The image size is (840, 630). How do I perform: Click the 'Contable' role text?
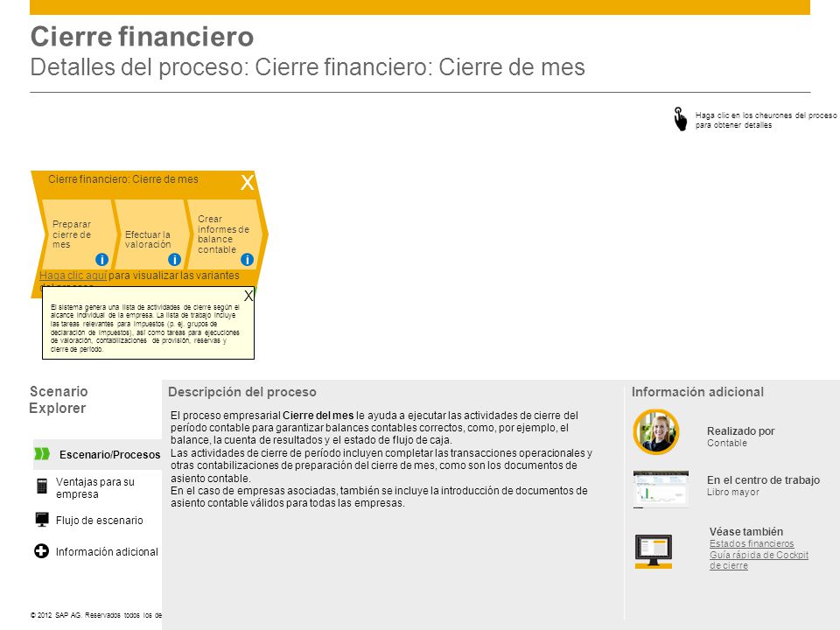tap(727, 443)
